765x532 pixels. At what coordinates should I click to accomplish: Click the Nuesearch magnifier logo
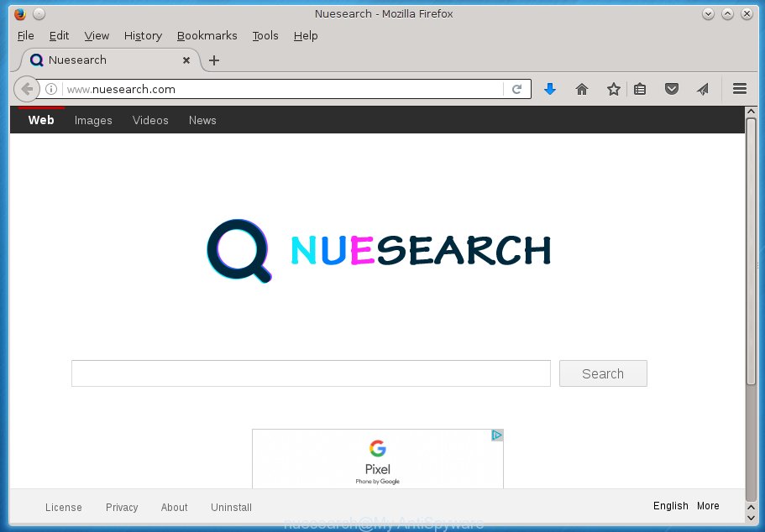(x=239, y=251)
